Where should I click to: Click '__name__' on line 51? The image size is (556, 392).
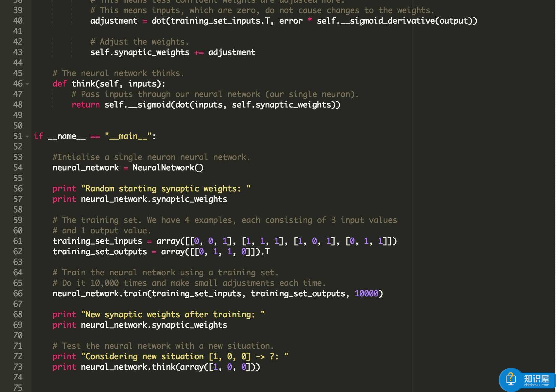click(x=67, y=136)
